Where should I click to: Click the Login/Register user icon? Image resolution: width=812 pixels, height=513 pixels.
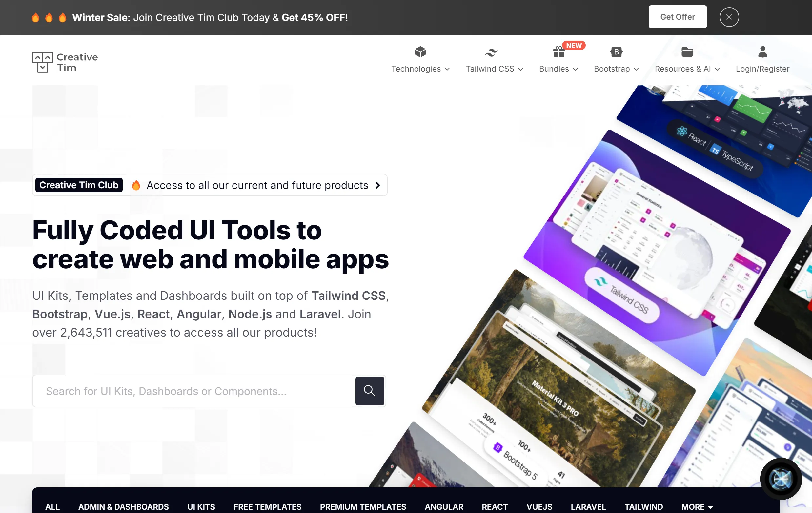762,52
